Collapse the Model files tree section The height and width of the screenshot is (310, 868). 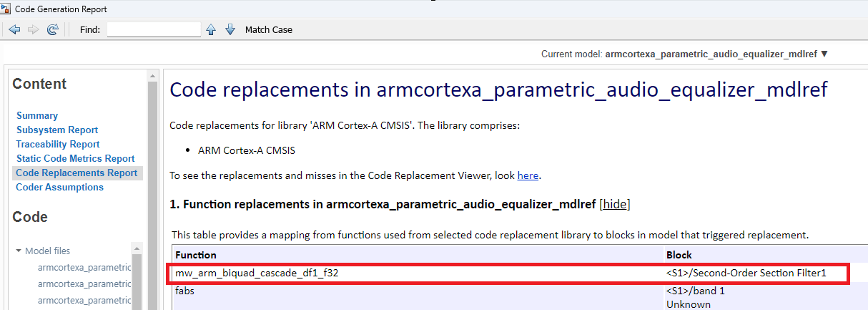coord(19,251)
